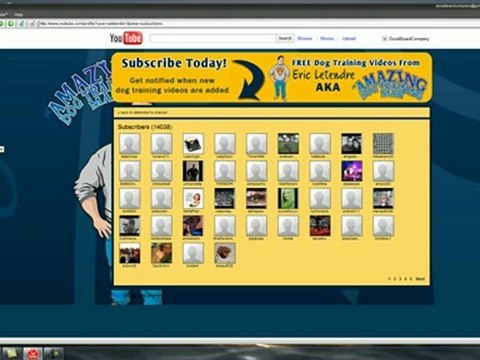
Task: Follow the back to channel link above Subscribers
Action: tap(142, 112)
